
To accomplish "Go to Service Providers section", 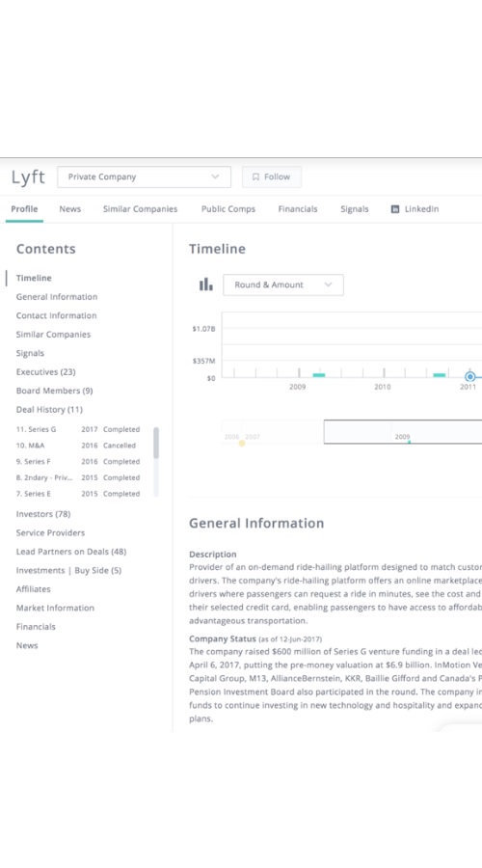I will click(50, 533).
